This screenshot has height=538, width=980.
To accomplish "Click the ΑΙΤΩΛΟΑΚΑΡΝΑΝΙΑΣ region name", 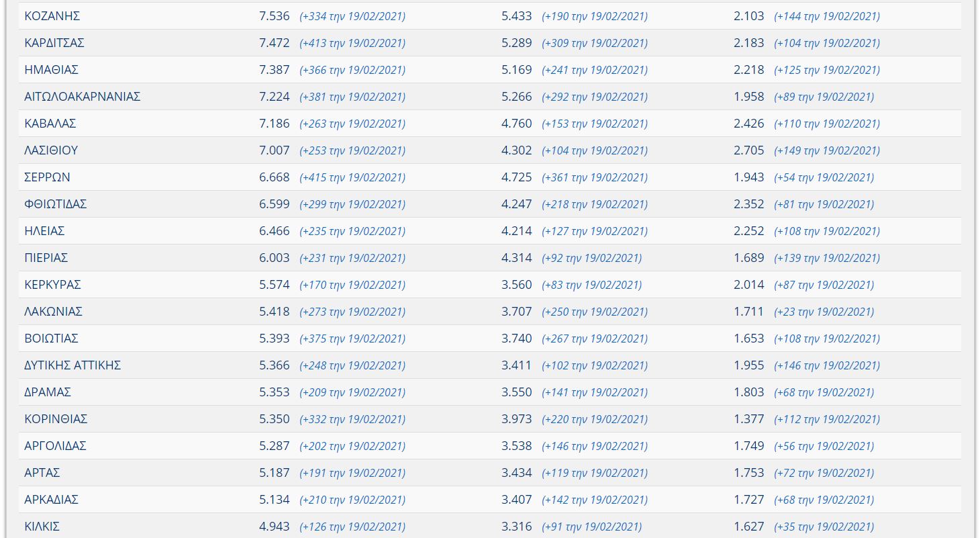I will [x=82, y=97].
